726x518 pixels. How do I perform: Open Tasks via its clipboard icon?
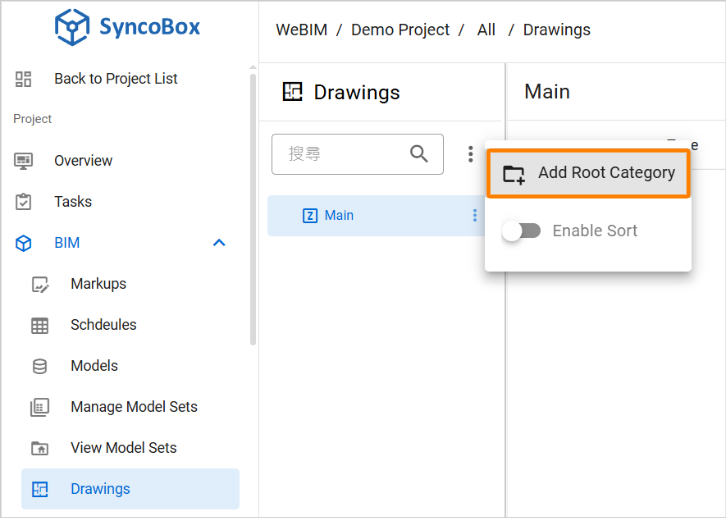23,201
